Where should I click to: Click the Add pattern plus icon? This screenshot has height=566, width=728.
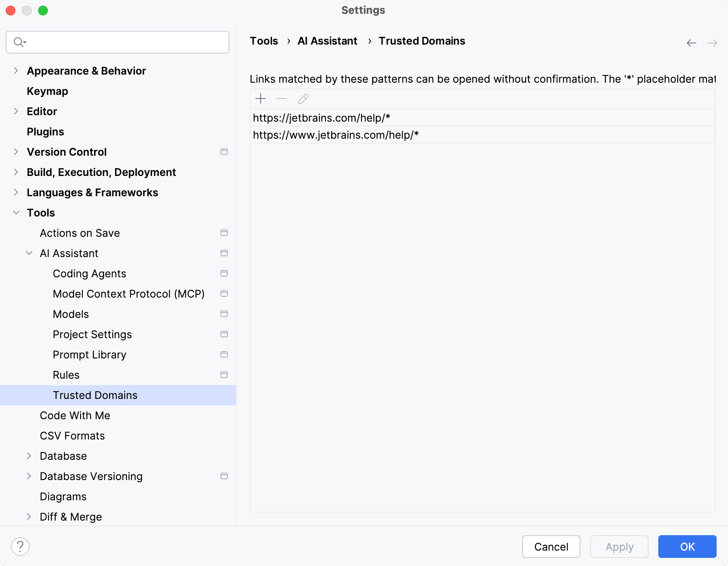pyautogui.click(x=261, y=99)
